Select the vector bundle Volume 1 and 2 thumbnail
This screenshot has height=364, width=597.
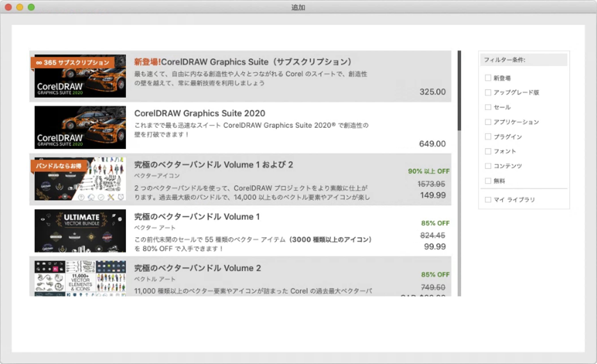coord(80,179)
